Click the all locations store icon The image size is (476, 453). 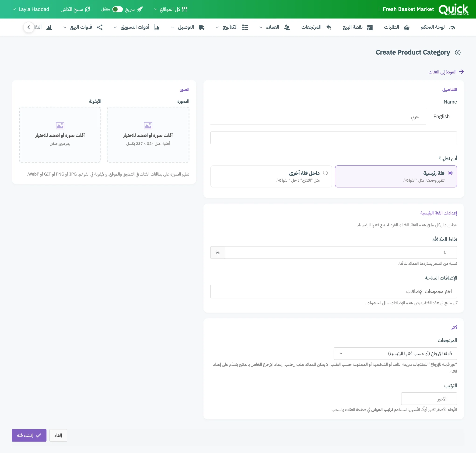(x=185, y=9)
